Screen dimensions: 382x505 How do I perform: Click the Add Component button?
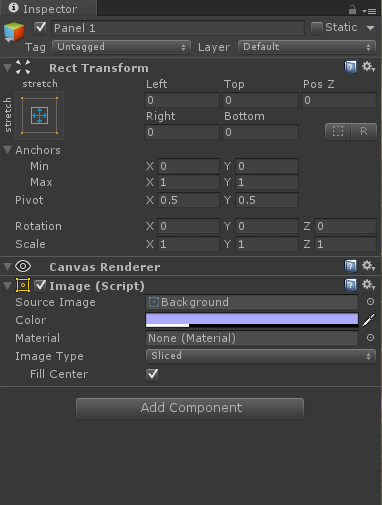coord(190,408)
